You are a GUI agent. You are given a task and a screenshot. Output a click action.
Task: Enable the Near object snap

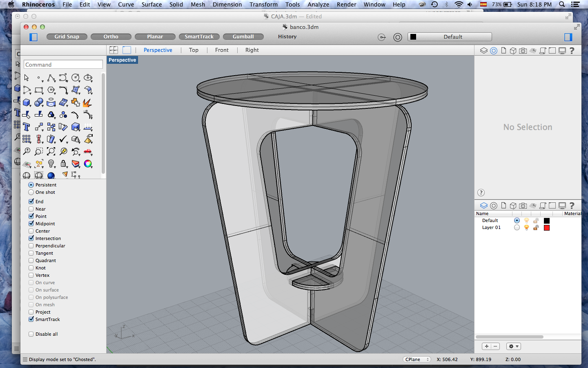coord(31,209)
